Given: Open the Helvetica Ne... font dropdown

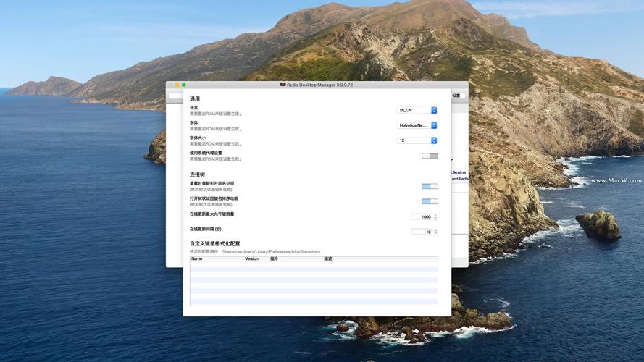Looking at the screenshot, I should 417,125.
